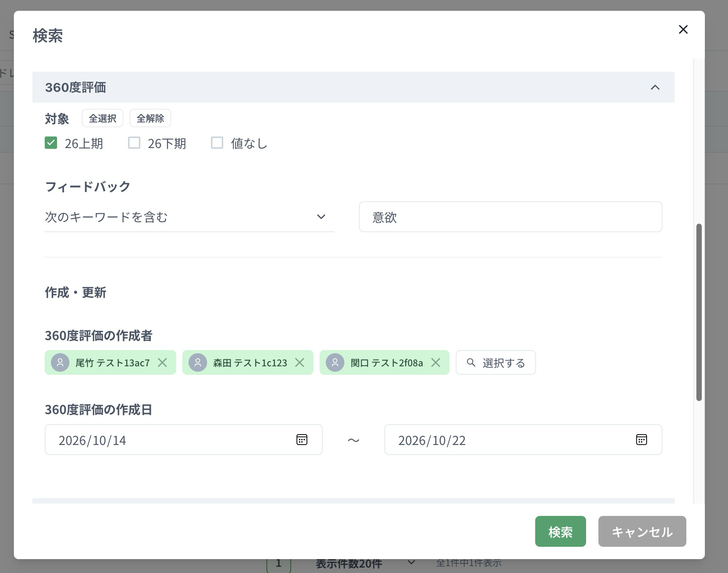Click the 作成・更新 heading
The image size is (728, 573).
76,292
